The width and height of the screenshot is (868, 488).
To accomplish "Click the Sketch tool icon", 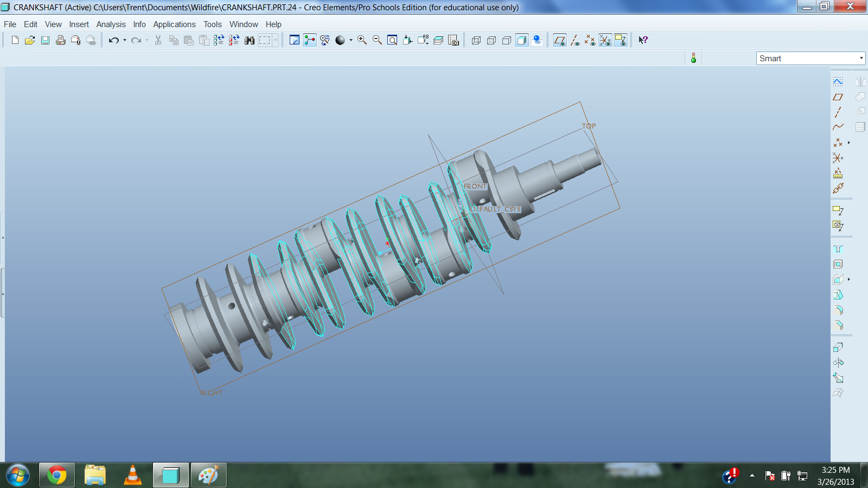I will [838, 81].
